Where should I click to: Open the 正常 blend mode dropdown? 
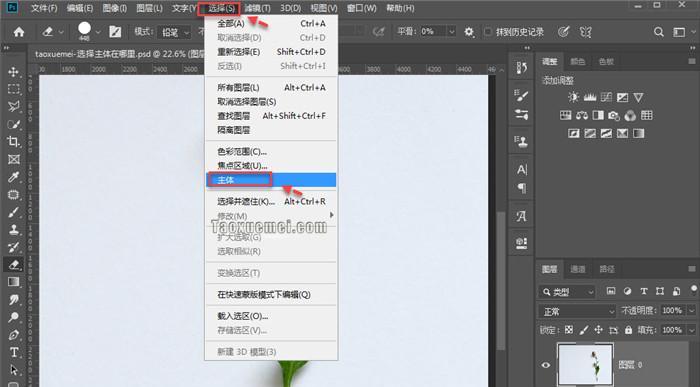[x=577, y=311]
